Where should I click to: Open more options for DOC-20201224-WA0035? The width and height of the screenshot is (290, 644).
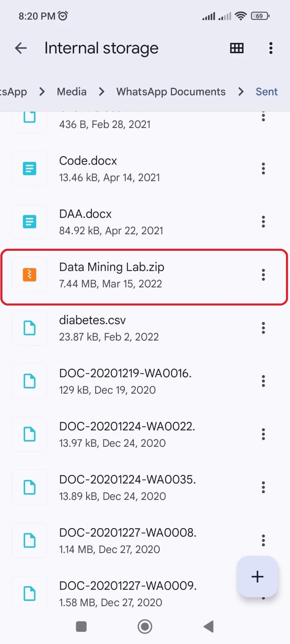pyautogui.click(x=263, y=487)
